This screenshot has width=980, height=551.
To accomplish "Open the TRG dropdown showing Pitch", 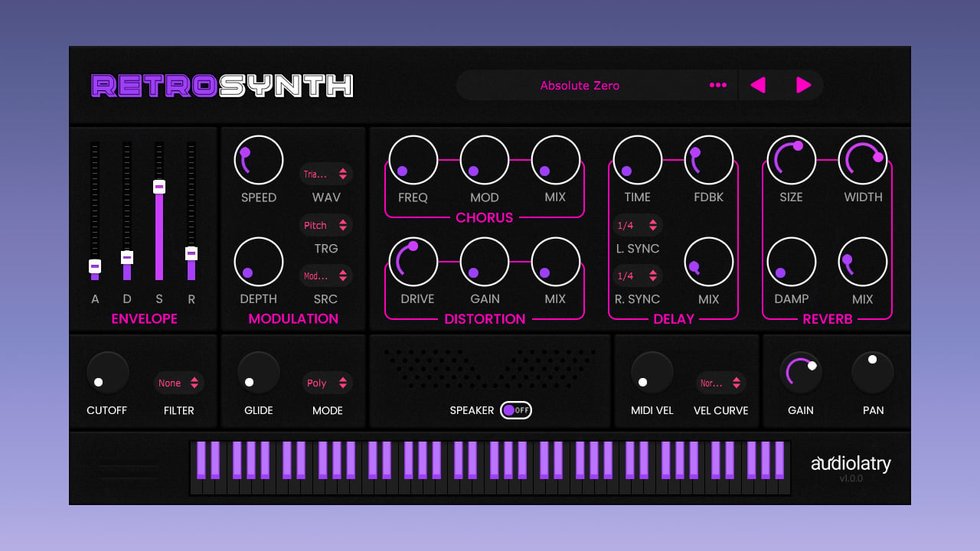I will (326, 225).
